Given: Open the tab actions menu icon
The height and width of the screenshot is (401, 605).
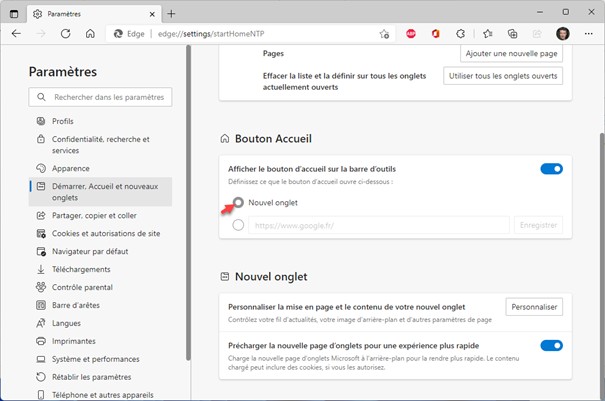Looking at the screenshot, I should click(14, 14).
